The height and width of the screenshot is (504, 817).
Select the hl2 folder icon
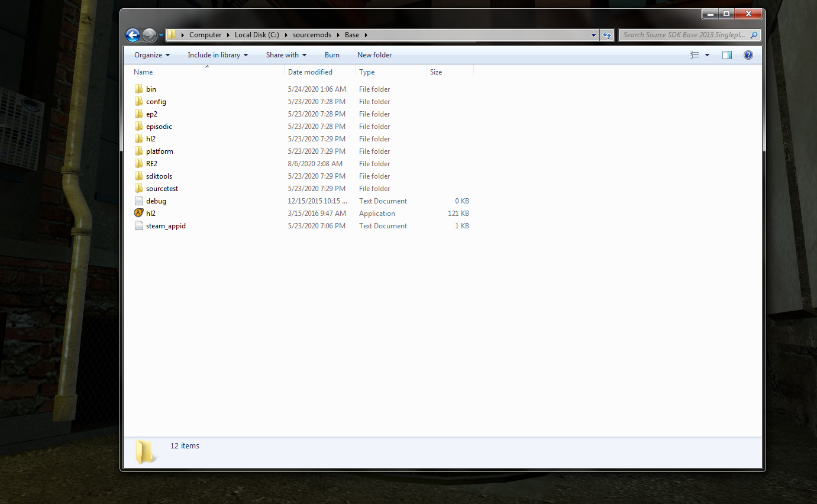coord(139,138)
